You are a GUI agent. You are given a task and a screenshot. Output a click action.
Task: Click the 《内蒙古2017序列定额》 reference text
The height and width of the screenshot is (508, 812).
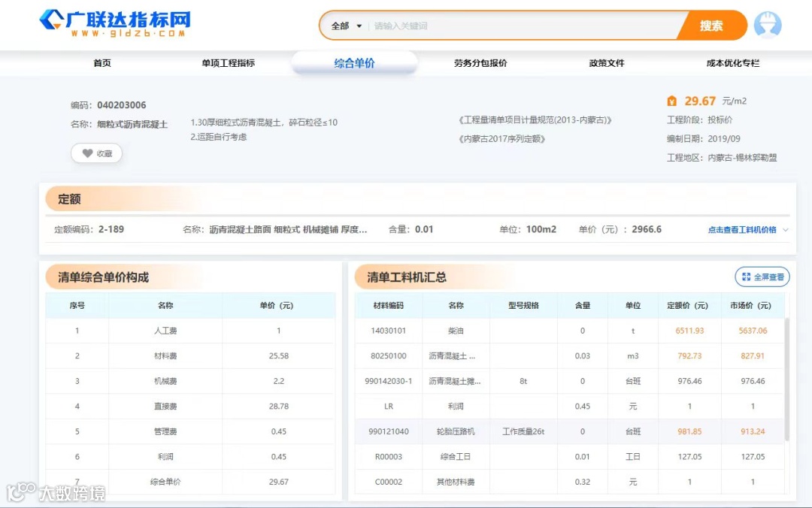[x=502, y=139]
